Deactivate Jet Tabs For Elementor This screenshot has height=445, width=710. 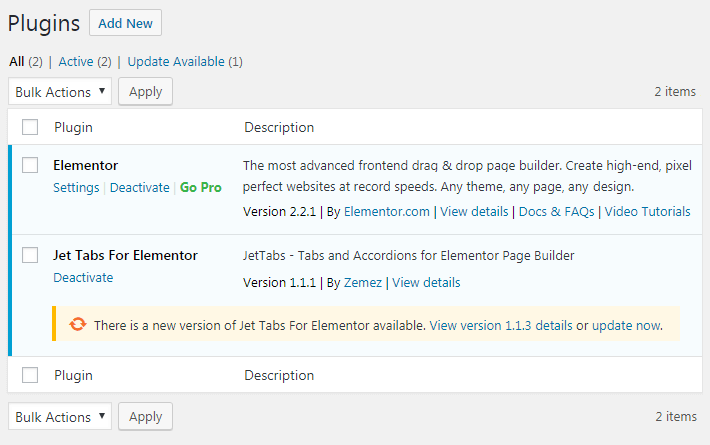click(x=83, y=278)
